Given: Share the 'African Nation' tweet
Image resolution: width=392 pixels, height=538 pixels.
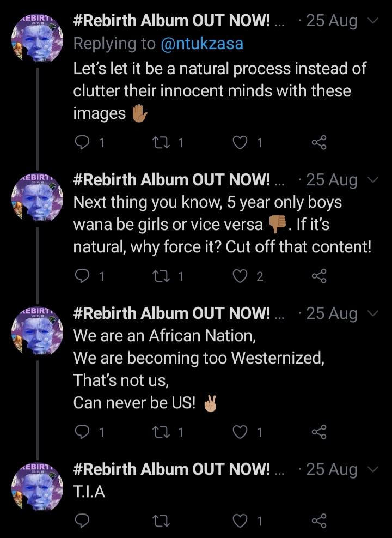Looking at the screenshot, I should (x=319, y=432).
